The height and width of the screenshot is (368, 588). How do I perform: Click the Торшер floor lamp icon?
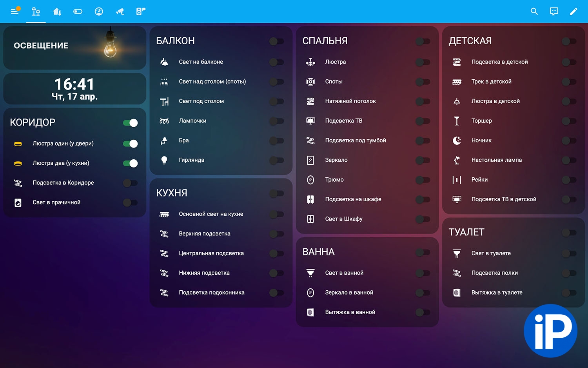click(457, 121)
